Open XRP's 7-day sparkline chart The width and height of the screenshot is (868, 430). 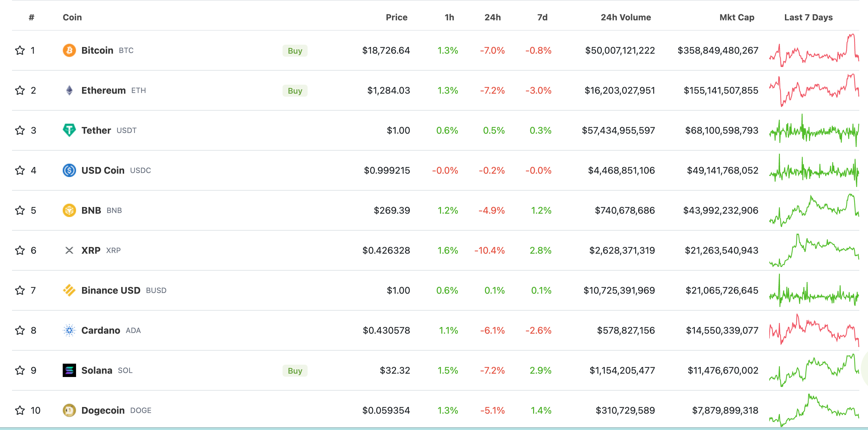pos(814,251)
